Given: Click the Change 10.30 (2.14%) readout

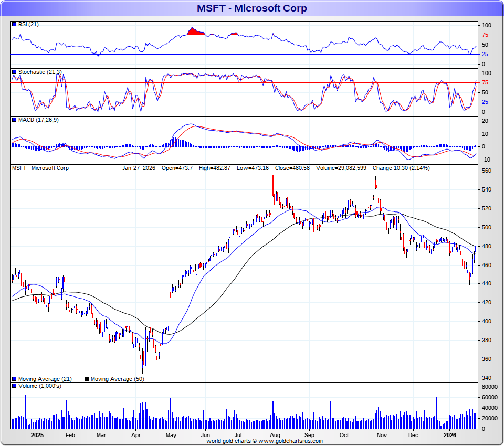Looking at the screenshot, I should point(401,168).
